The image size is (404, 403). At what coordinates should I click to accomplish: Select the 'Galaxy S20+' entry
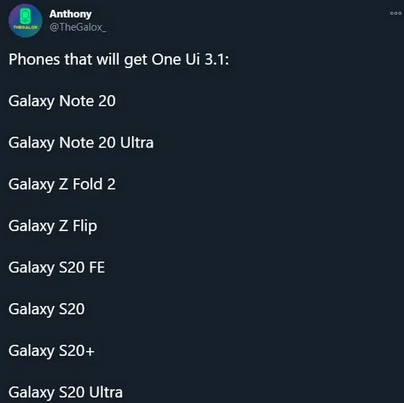click(52, 351)
